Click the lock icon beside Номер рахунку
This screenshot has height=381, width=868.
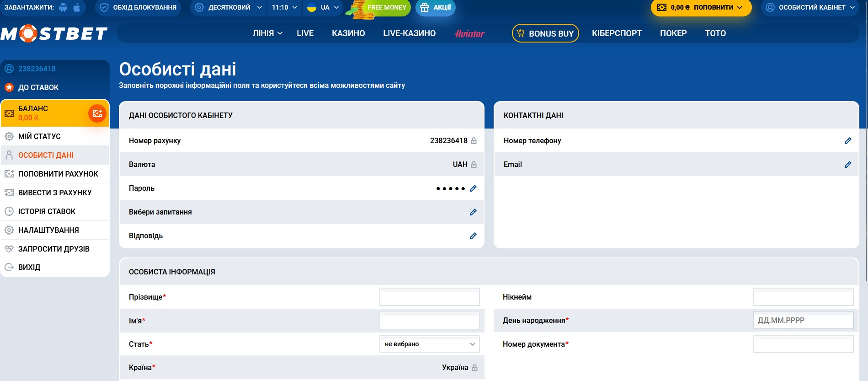tap(474, 141)
